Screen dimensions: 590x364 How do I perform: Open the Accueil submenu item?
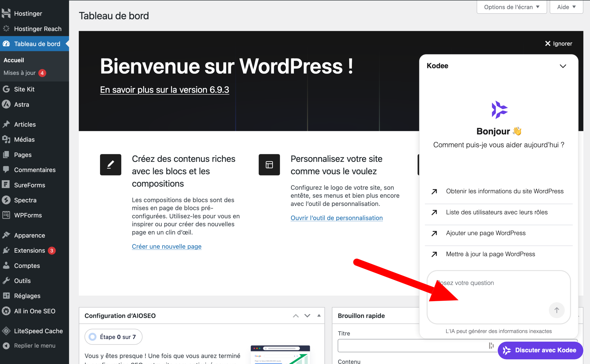(14, 60)
